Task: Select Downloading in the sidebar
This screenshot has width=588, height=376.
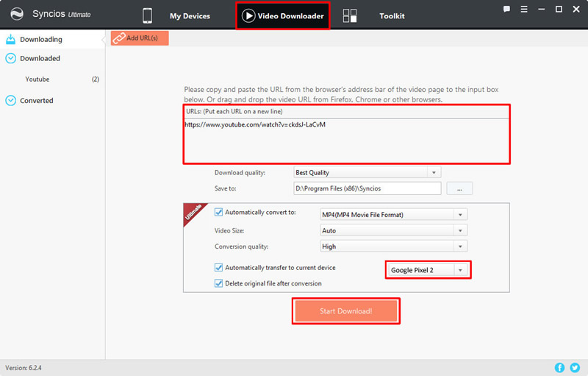Action: pyautogui.click(x=52, y=39)
